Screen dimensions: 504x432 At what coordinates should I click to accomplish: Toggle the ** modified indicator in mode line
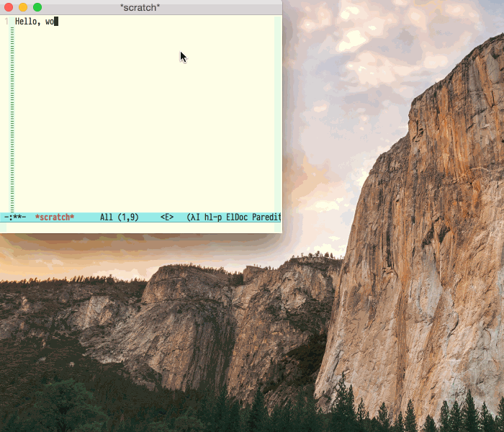[x=17, y=217]
